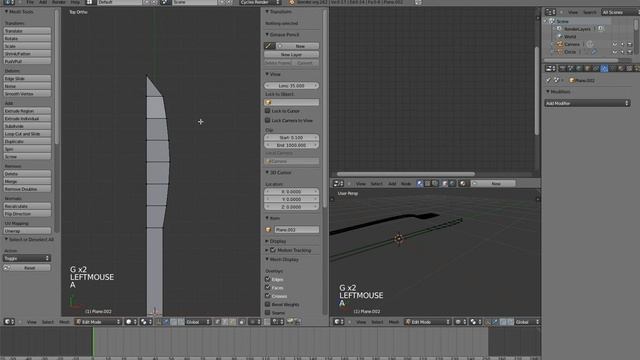The height and width of the screenshot is (360, 640).
Task: Toggle the Faces overlay checkbox
Action: pyautogui.click(x=268, y=287)
